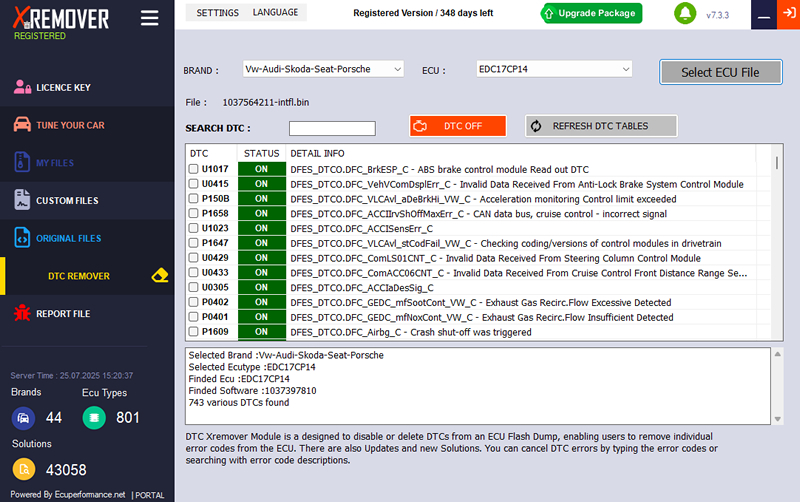Tick the P1647 DTC checkbox
The height and width of the screenshot is (502, 800).
pos(193,243)
